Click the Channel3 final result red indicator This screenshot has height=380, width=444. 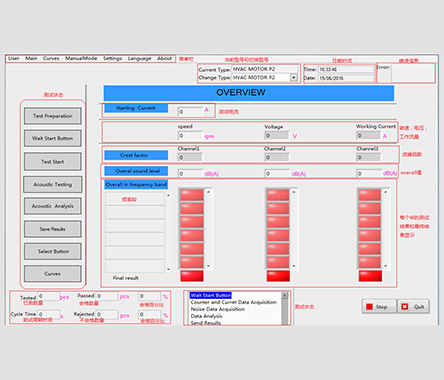pyautogui.click(x=370, y=276)
